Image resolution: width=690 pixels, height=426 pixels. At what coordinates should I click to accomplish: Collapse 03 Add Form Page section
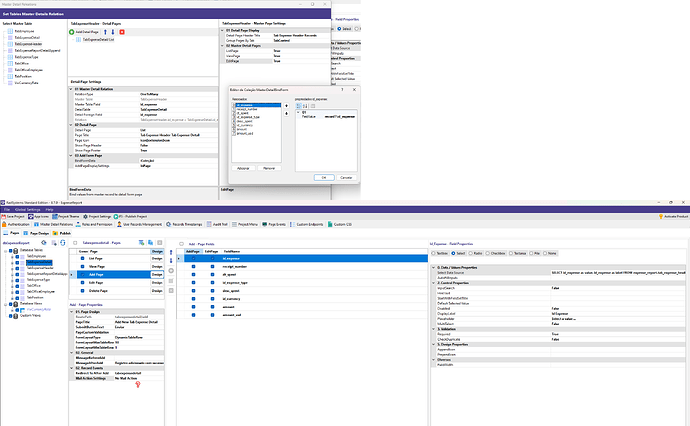click(71, 156)
